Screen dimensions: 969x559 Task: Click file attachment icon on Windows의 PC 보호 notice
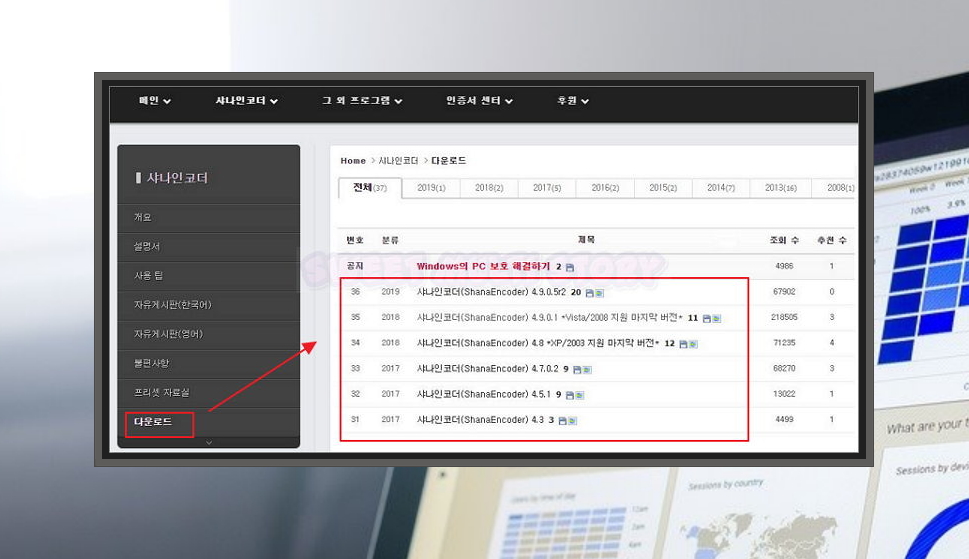(x=570, y=267)
